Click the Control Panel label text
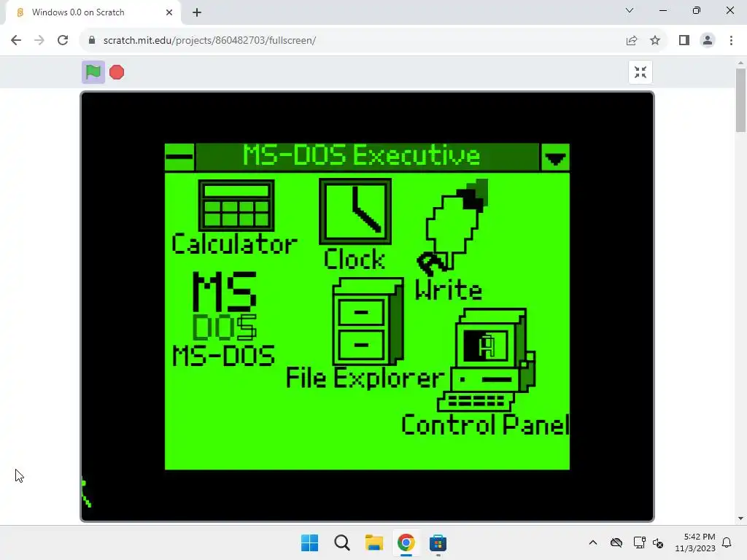Screen dimensions: 747x560 [x=485, y=424]
